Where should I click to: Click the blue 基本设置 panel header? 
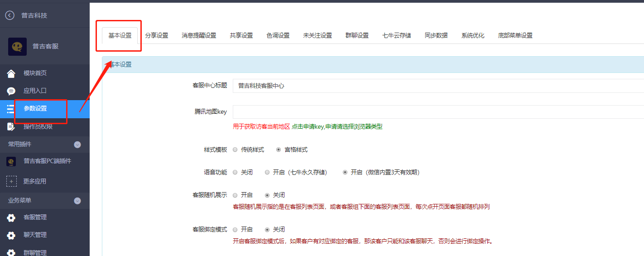[x=373, y=65]
